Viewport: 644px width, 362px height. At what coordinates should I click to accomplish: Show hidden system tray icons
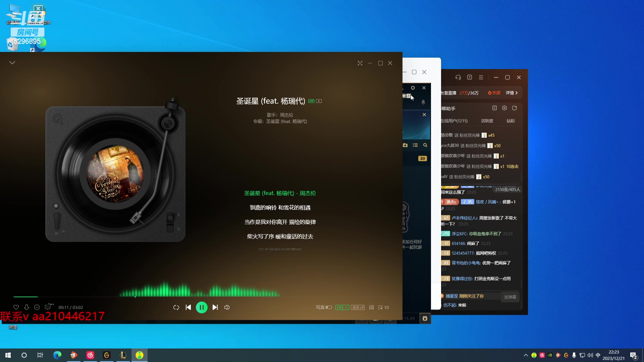pos(526,355)
